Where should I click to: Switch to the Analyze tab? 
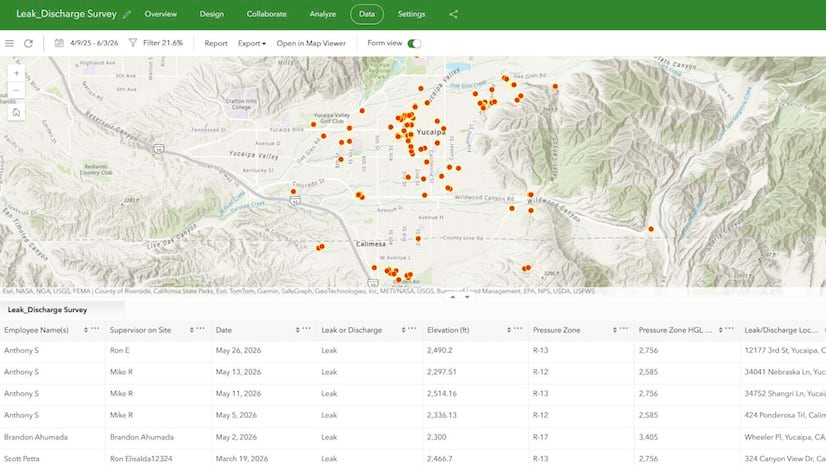(x=323, y=14)
